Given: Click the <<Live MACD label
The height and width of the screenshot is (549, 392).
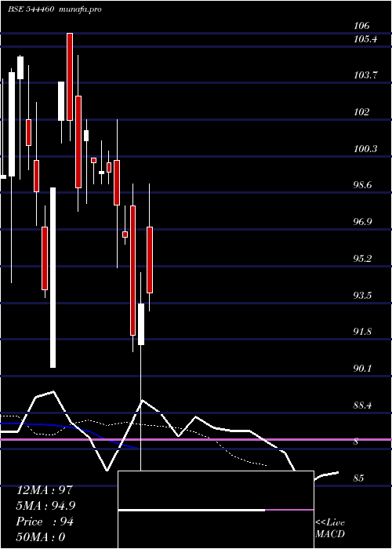Looking at the screenshot, I should tap(330, 529).
